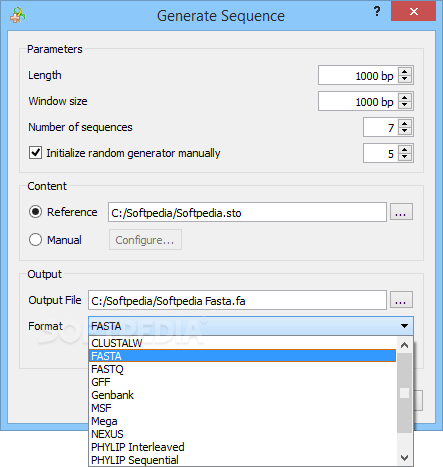Decrease Number of sequences with down arrow
443x467 pixels.
(405, 131)
